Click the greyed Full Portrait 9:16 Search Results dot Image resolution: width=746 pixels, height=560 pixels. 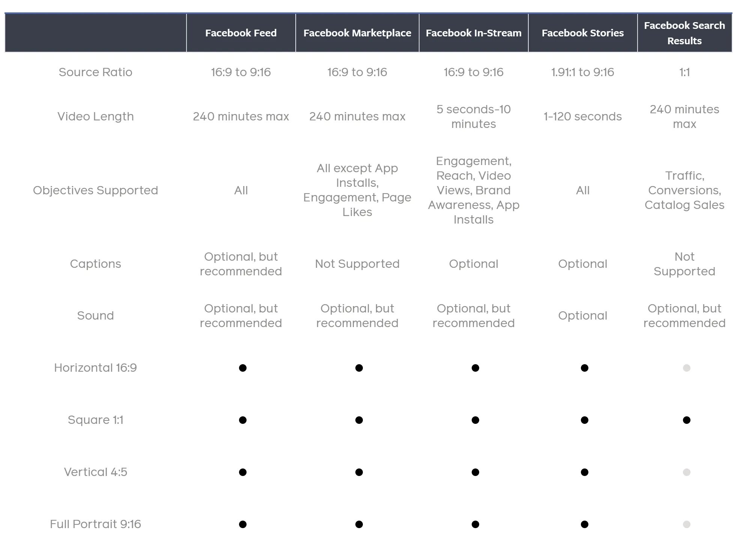pyautogui.click(x=687, y=524)
